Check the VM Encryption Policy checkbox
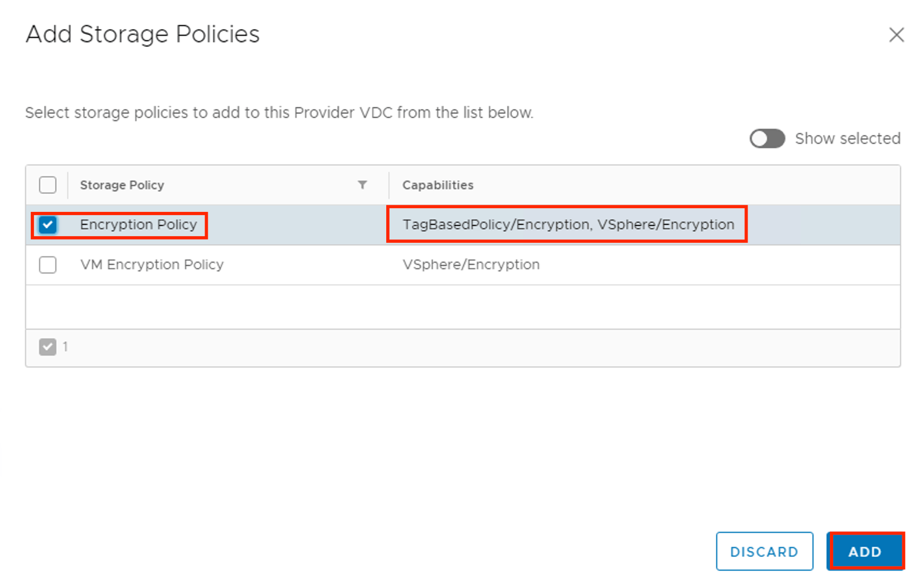 (48, 265)
